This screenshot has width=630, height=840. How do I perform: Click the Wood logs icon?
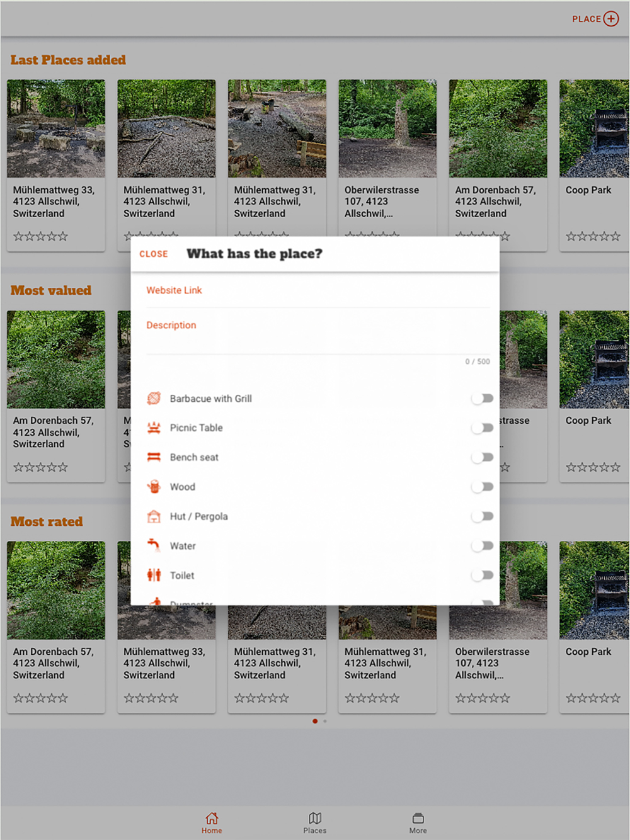point(154,487)
